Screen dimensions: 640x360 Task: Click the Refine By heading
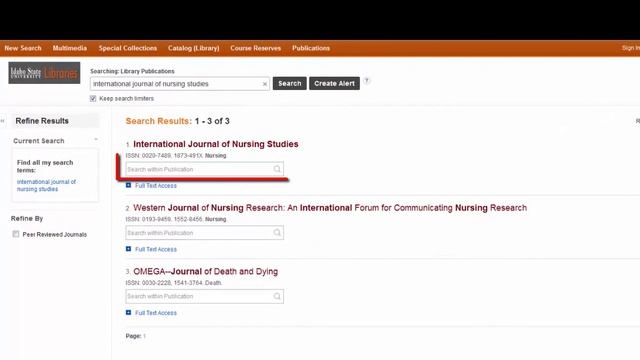(x=27, y=218)
